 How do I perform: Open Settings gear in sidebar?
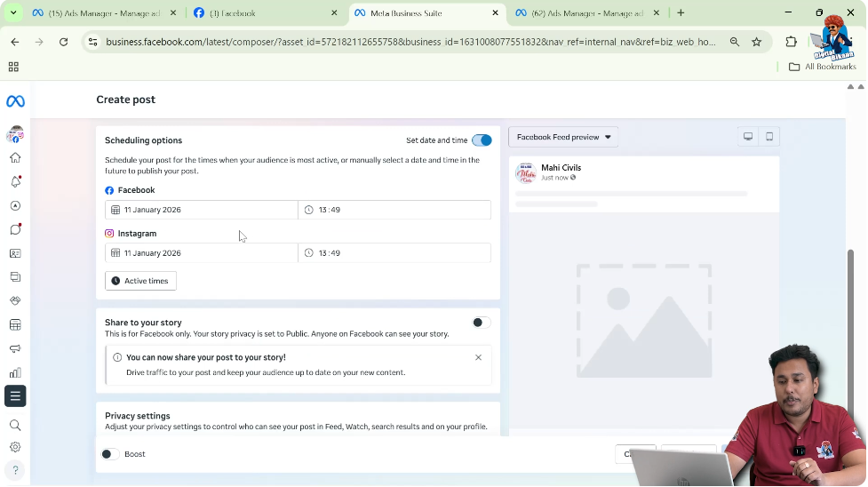(15, 447)
